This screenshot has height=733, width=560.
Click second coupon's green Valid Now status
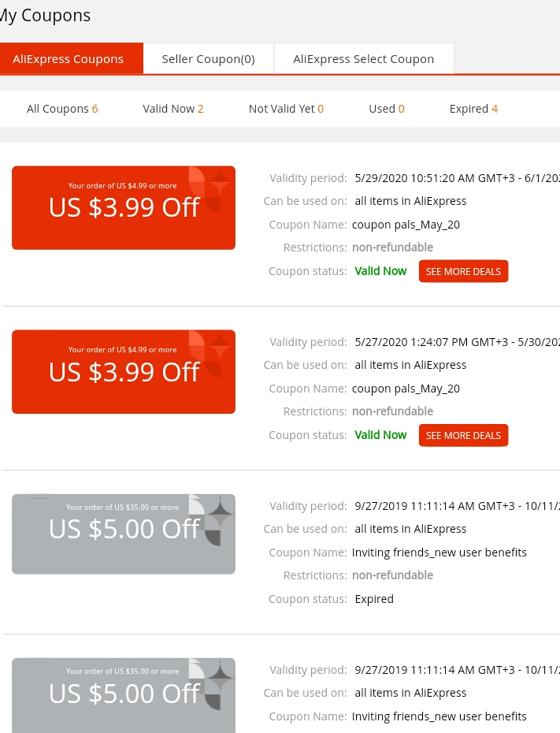click(x=380, y=435)
